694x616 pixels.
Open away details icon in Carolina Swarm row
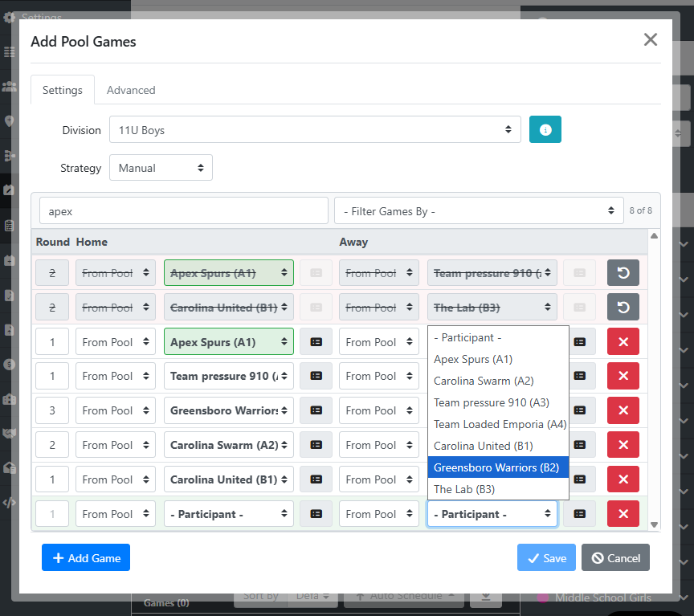tap(580, 445)
